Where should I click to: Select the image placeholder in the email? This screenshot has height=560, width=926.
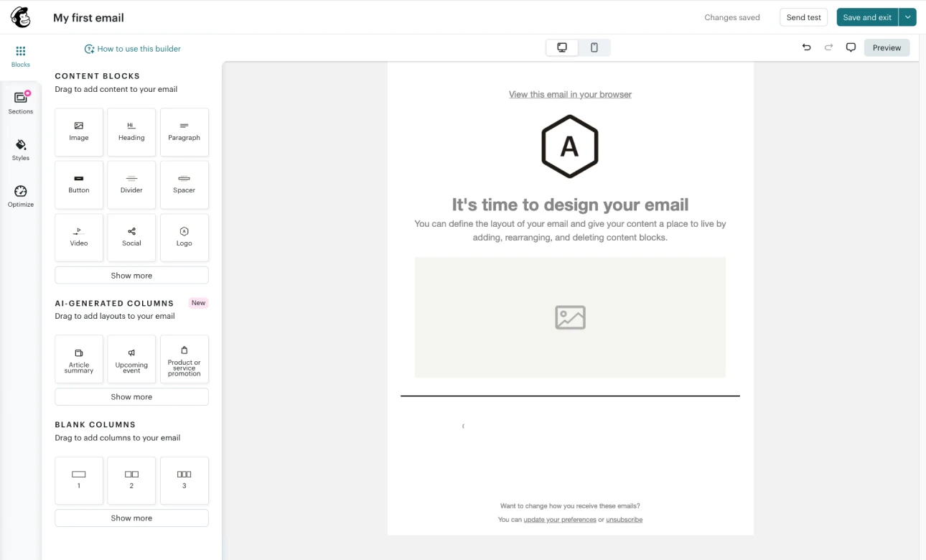(570, 317)
